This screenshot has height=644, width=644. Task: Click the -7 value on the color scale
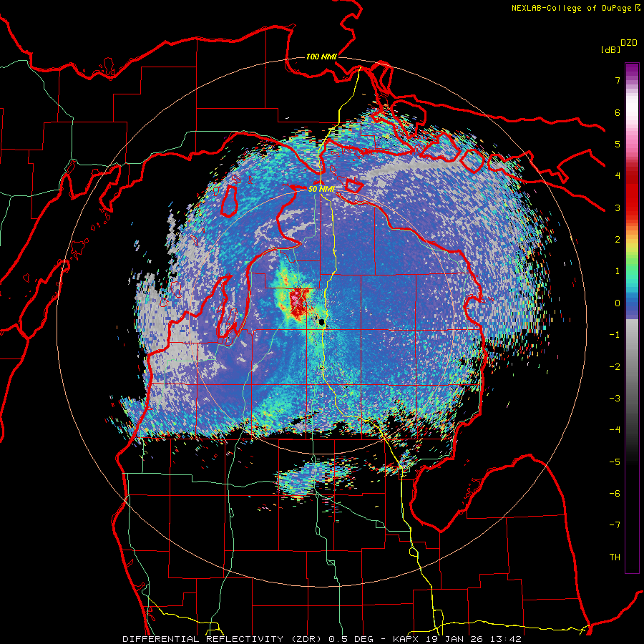615,525
